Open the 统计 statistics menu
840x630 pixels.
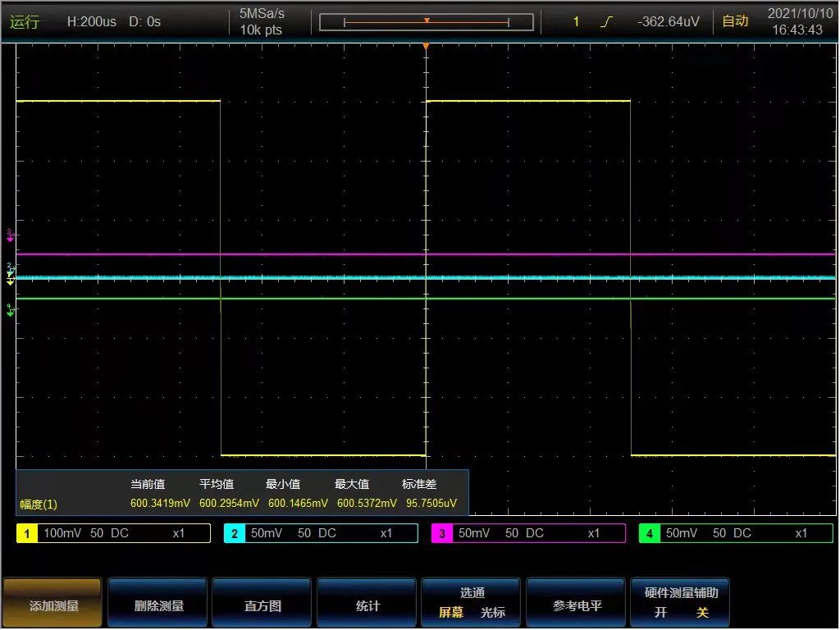367,605
